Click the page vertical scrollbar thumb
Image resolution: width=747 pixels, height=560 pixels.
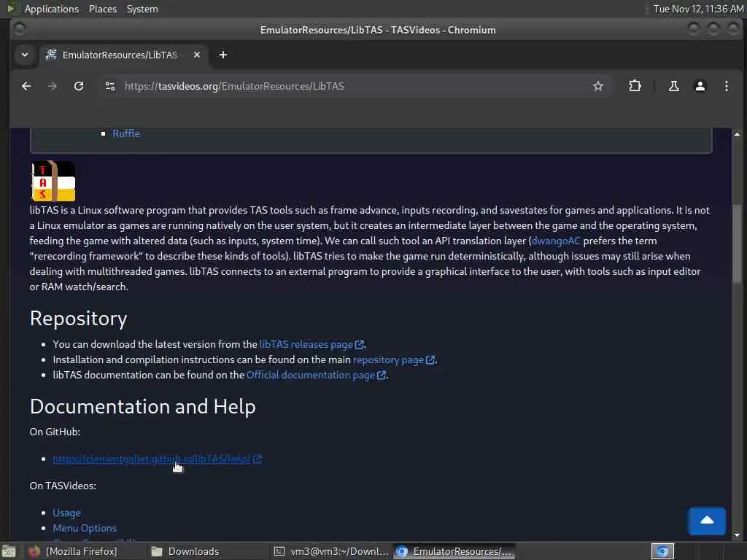pos(737,244)
